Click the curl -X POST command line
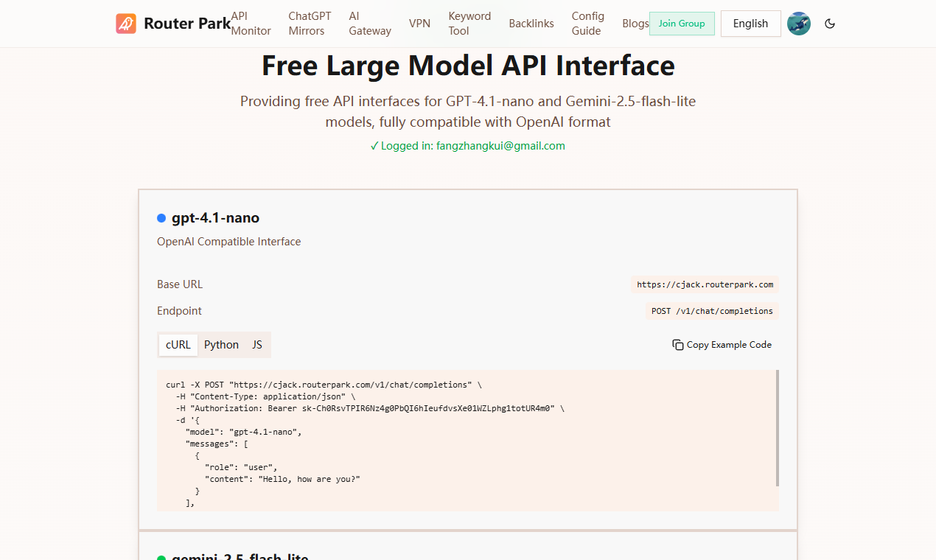The height and width of the screenshot is (560, 936). (x=324, y=385)
